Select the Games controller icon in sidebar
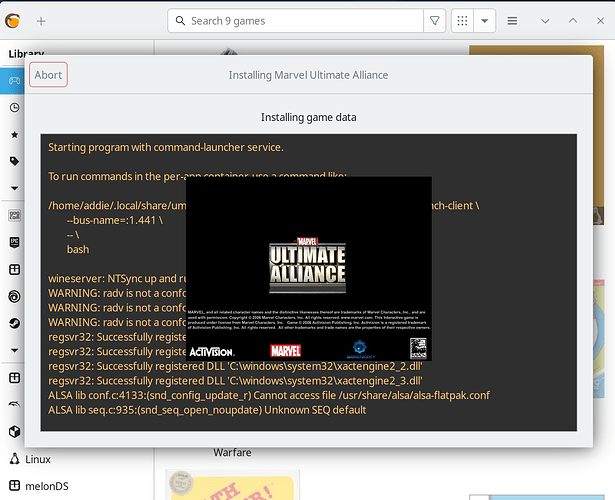The height and width of the screenshot is (500, 615). tap(15, 80)
